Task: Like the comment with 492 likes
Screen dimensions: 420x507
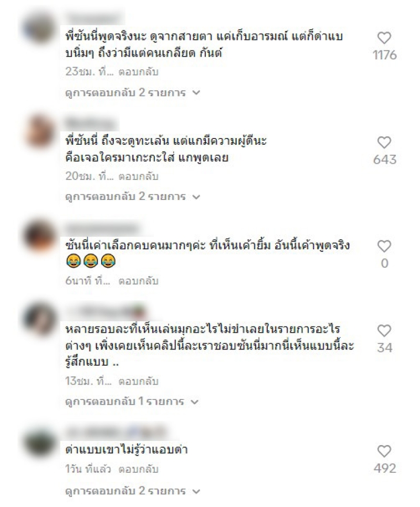Action: pos(384,451)
